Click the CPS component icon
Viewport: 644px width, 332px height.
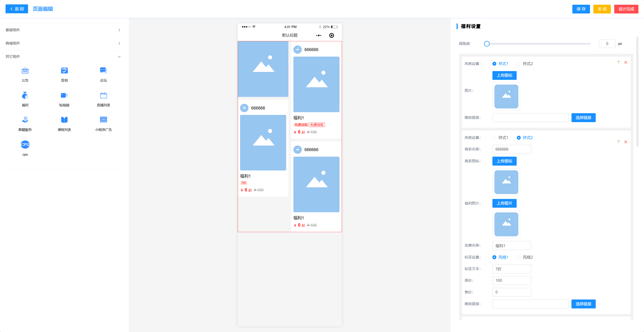tap(25, 145)
